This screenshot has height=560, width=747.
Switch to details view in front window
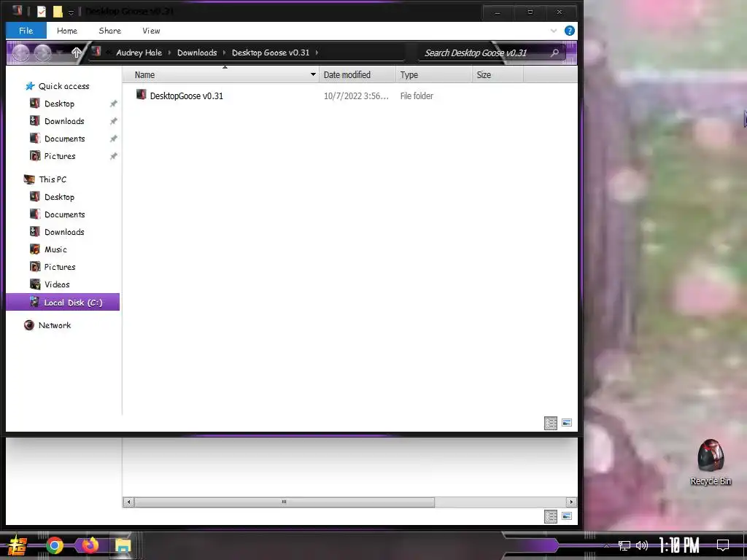[551, 423]
